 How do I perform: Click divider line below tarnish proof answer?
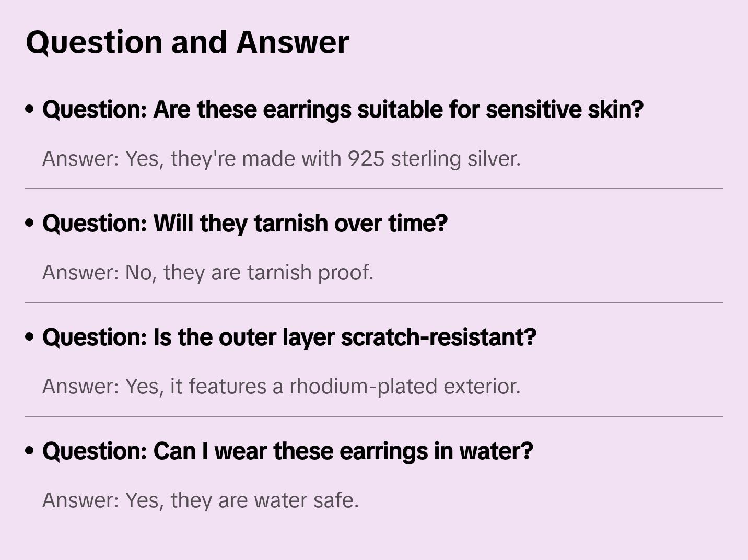374,302
